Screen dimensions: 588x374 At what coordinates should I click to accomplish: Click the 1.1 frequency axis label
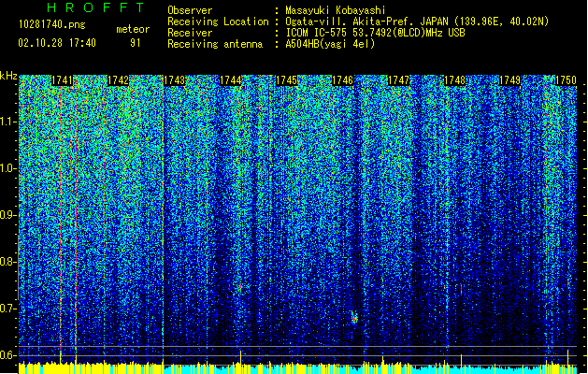8,122
